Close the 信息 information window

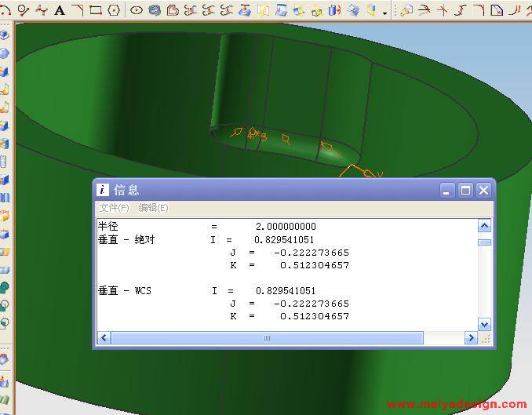point(483,190)
